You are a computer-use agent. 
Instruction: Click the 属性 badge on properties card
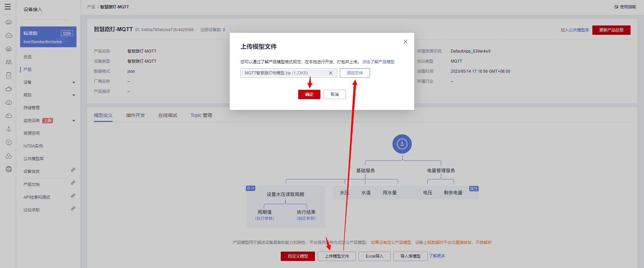click(474, 189)
